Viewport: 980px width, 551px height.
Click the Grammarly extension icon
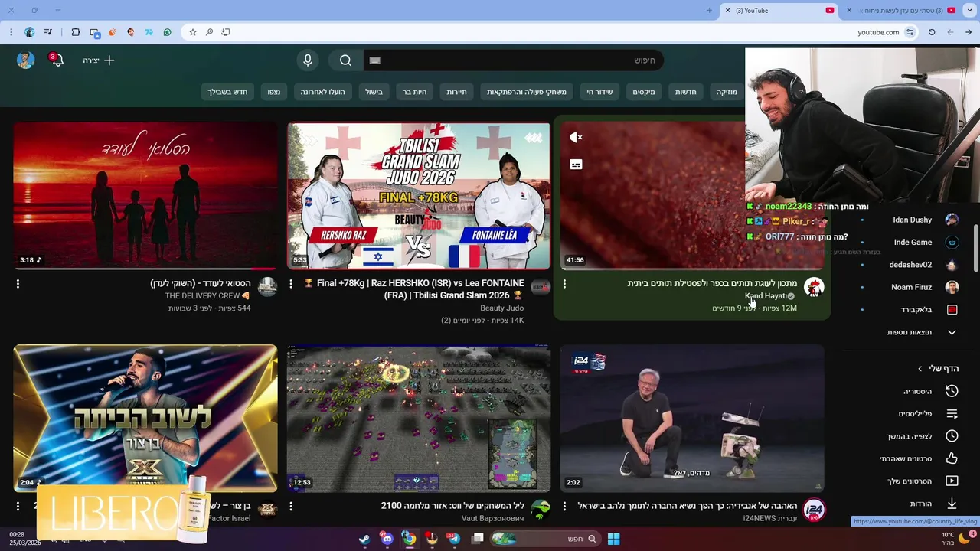point(167,32)
